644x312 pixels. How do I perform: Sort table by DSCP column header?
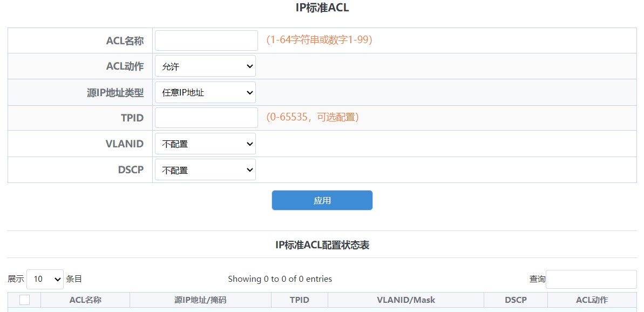pyautogui.click(x=516, y=300)
